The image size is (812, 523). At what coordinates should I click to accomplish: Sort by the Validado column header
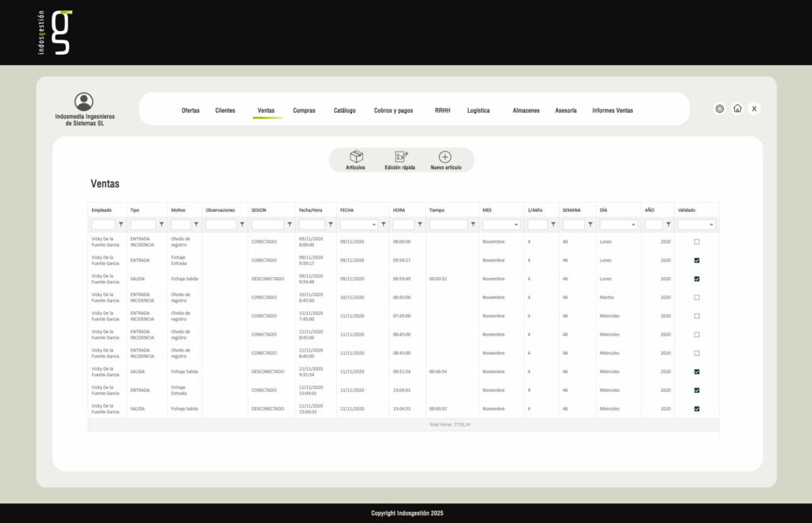tap(686, 210)
